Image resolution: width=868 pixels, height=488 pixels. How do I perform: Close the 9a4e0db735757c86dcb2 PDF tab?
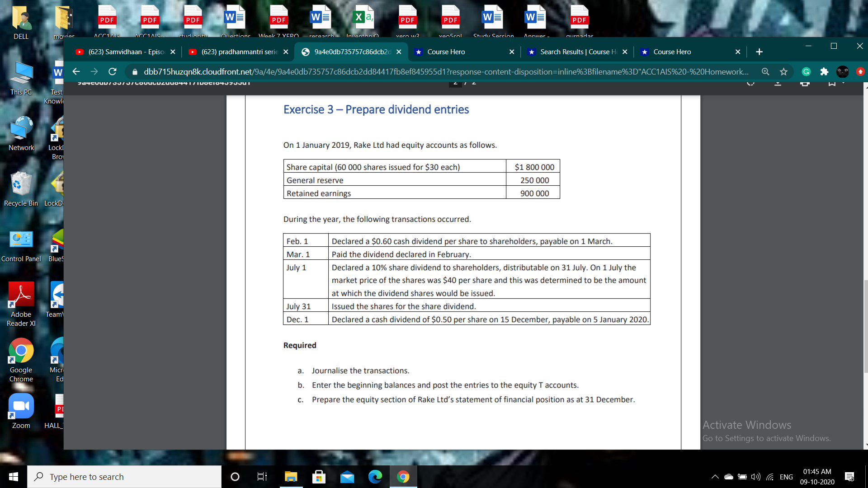[x=399, y=52]
